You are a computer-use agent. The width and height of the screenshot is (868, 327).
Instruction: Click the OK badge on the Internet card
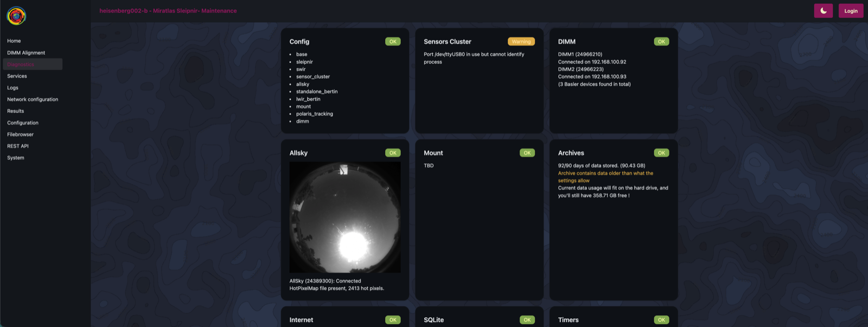[x=393, y=320]
